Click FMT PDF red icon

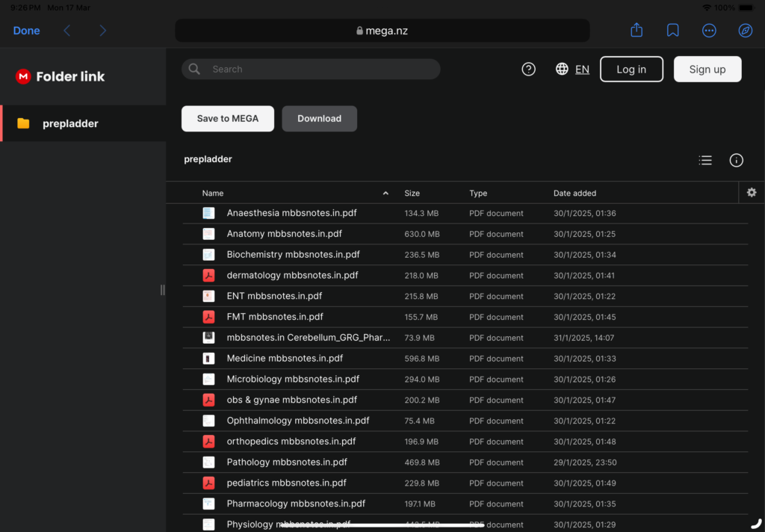(208, 317)
